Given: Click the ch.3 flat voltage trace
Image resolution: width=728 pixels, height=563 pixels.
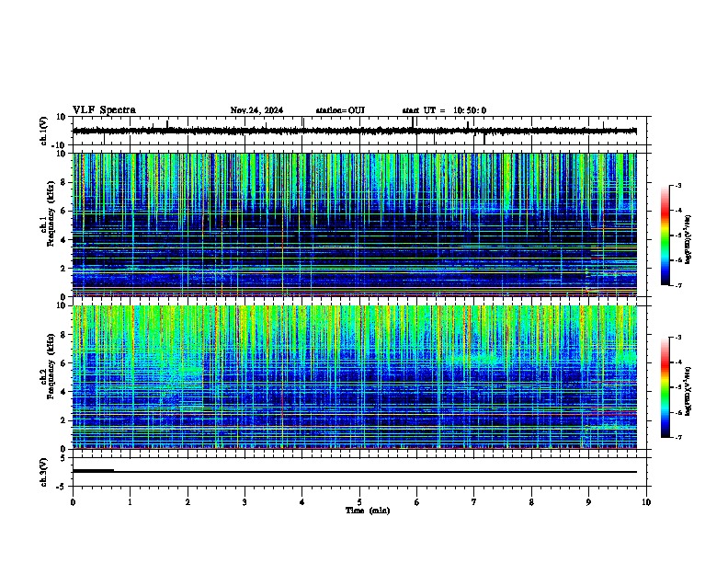Looking at the screenshot, I should click(x=355, y=472).
